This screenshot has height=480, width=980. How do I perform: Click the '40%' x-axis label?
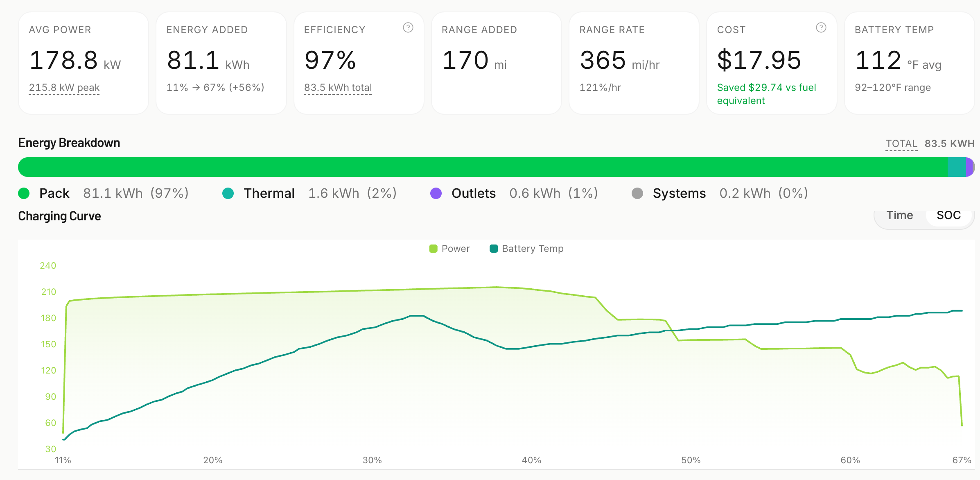click(x=531, y=460)
